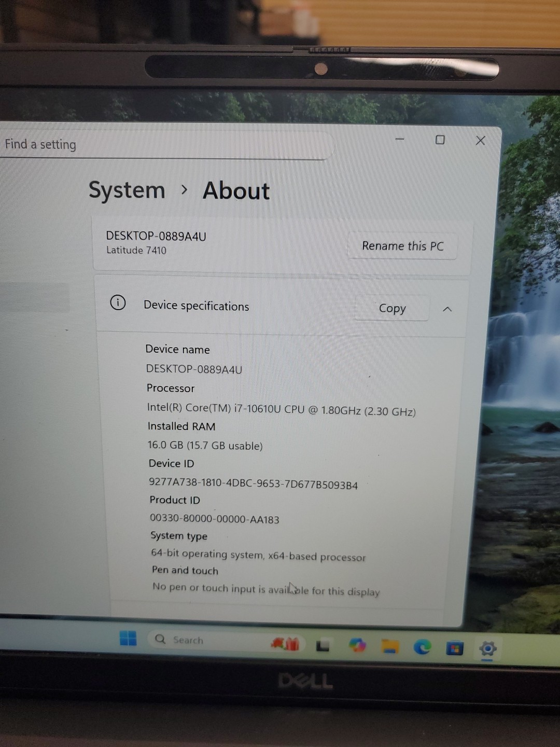
Task: Click the Installed RAM label
Action: click(x=181, y=426)
